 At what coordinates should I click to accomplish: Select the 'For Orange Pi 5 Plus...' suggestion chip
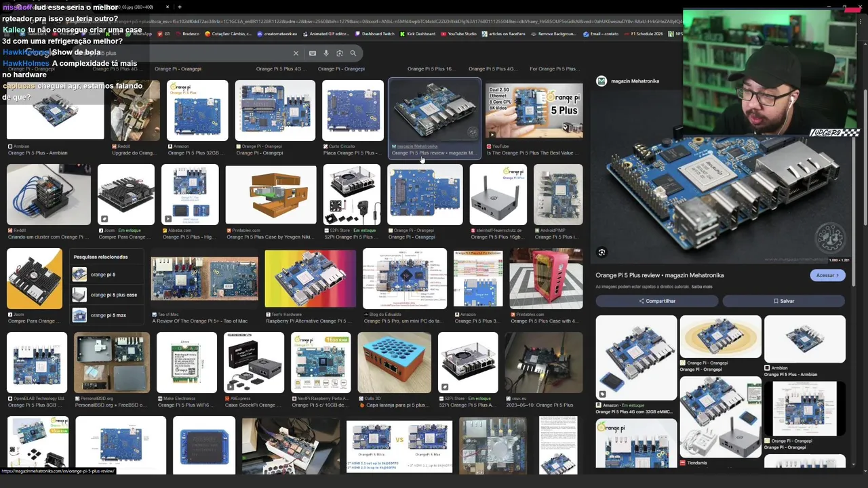553,68
